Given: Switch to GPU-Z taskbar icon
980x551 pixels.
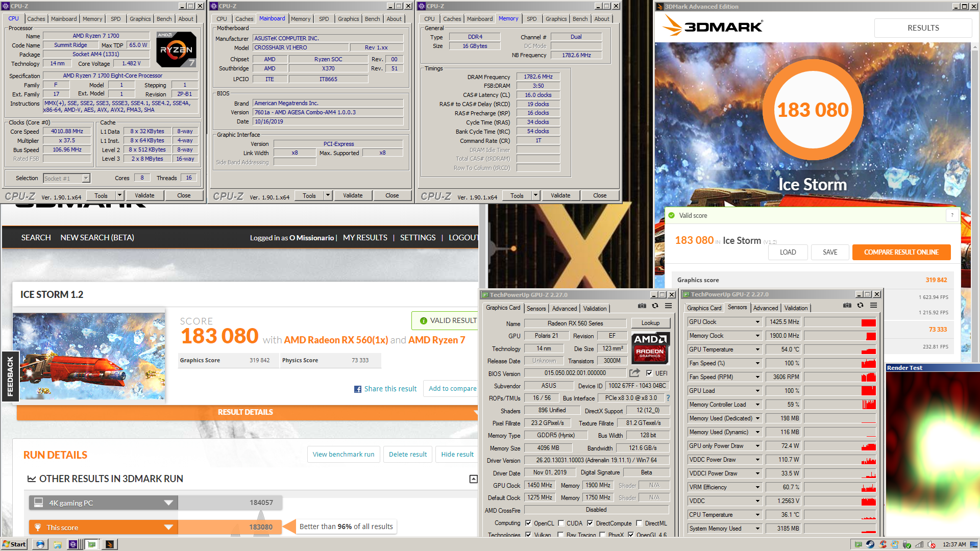Looking at the screenshot, I should [91, 544].
